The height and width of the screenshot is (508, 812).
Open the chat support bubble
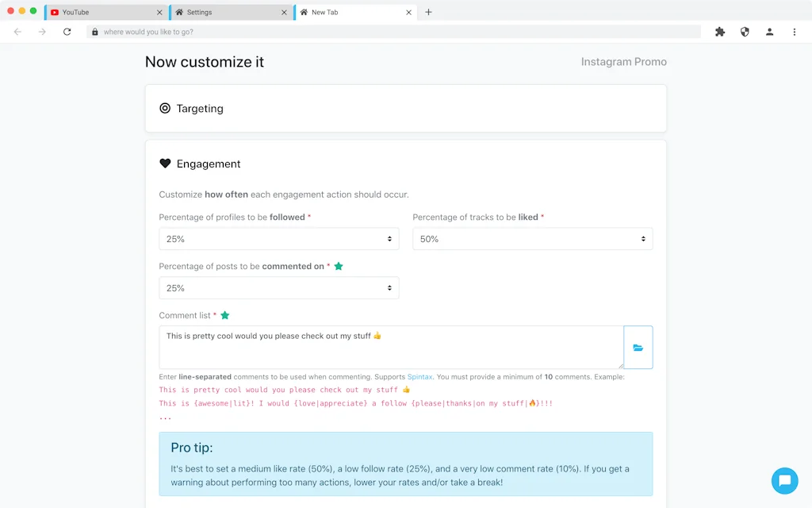(x=784, y=481)
